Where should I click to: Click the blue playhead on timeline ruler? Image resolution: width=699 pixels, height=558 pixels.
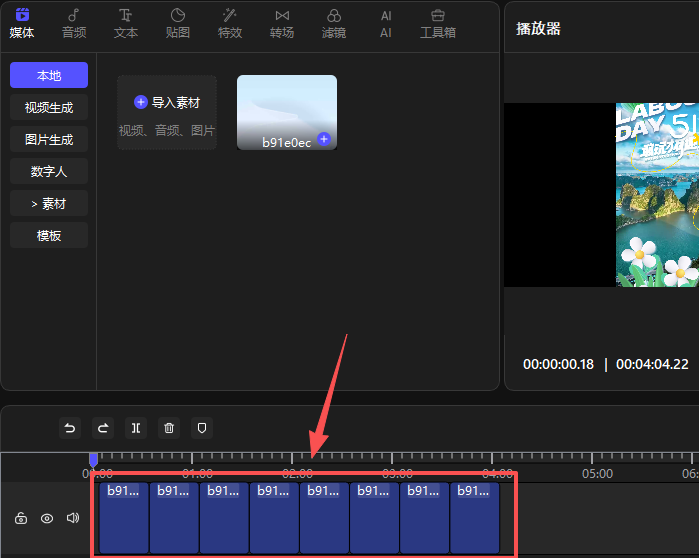coord(93,459)
